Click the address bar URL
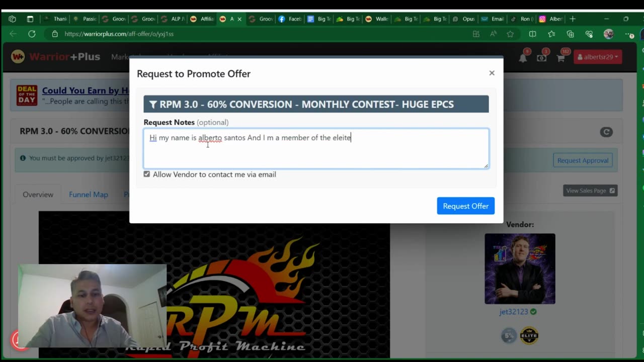This screenshot has height=362, width=644. click(x=119, y=34)
